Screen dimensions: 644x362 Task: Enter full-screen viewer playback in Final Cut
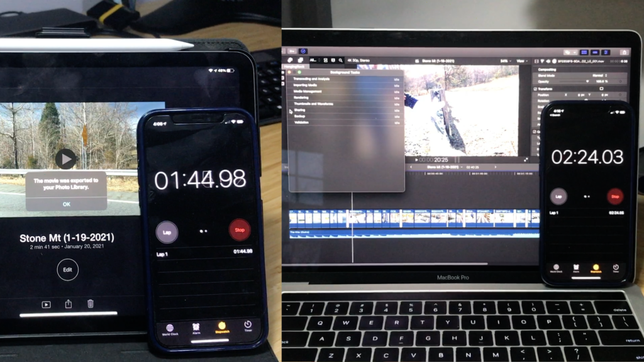pos(526,160)
